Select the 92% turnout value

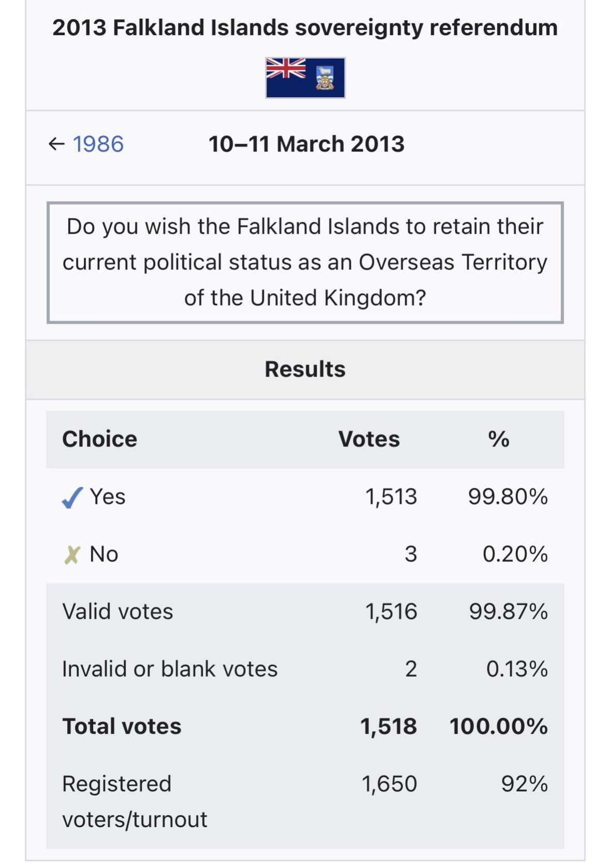pos(525,784)
